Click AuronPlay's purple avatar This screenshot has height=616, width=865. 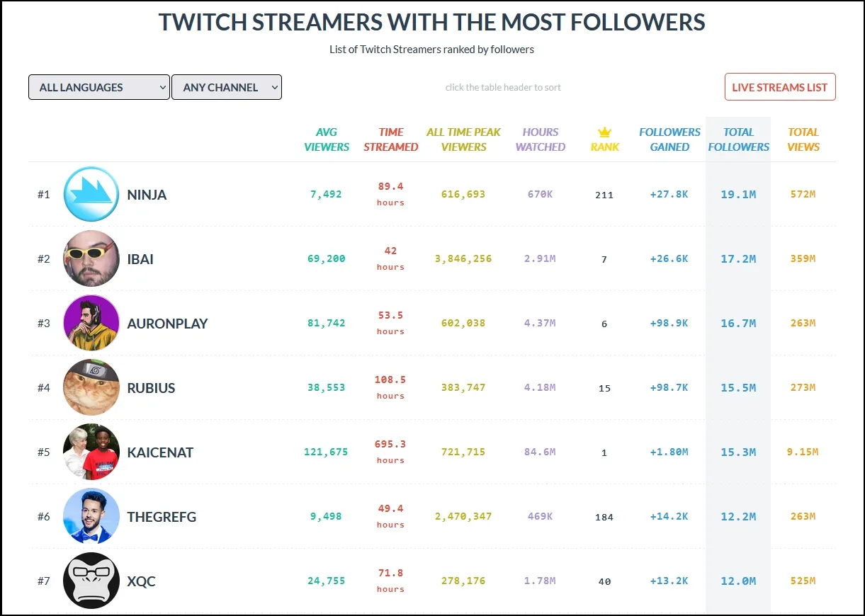pos(91,323)
